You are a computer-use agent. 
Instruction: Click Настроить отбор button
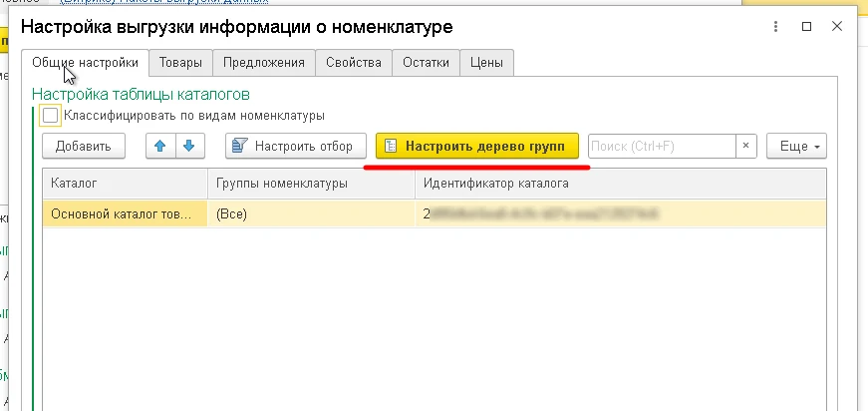tap(296, 147)
